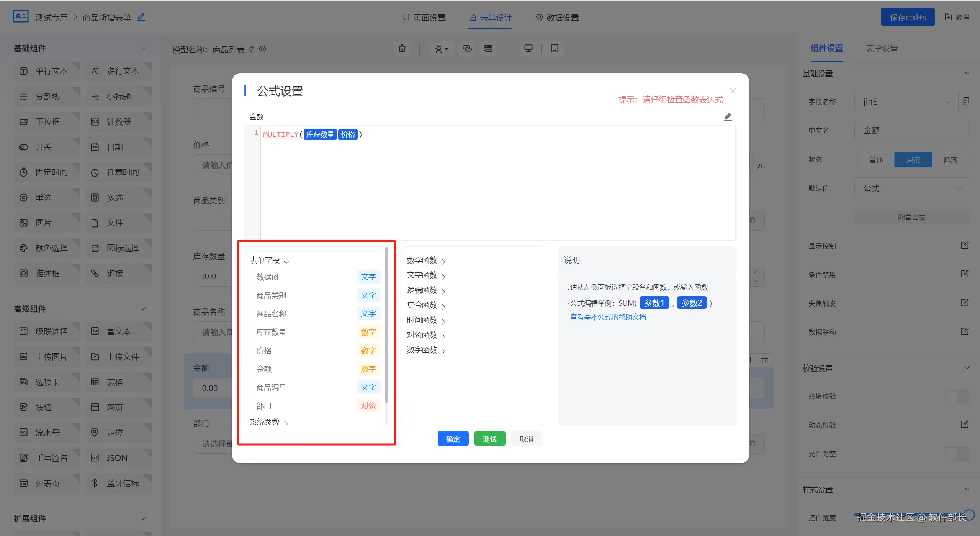980x536 pixels.
Task: Click the pencil edit icon in formula editor
Action: click(x=728, y=117)
